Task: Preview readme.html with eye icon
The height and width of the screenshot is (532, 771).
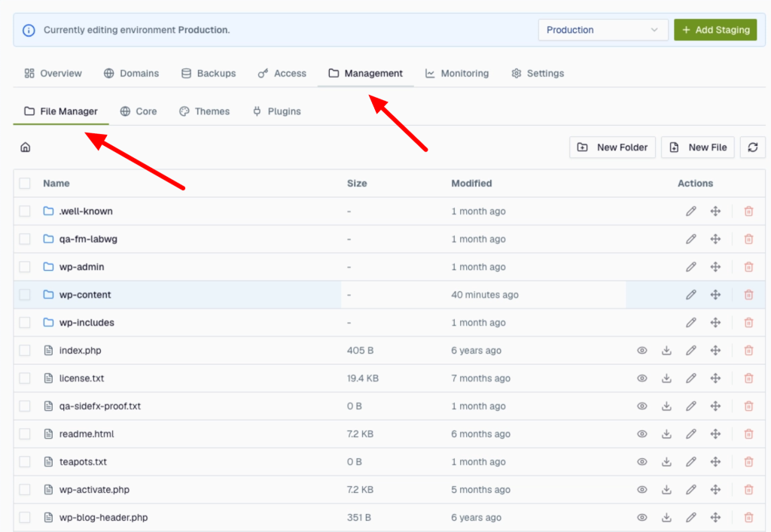Action: coord(641,433)
